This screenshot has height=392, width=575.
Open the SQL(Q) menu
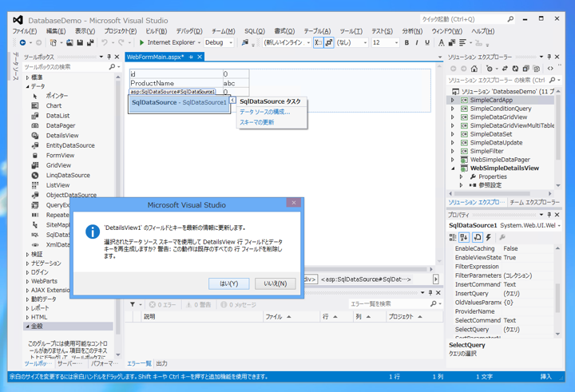(x=255, y=31)
